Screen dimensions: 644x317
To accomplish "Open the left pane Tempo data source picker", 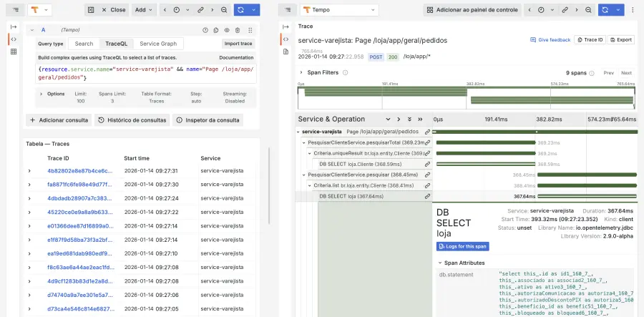I will [x=39, y=10].
